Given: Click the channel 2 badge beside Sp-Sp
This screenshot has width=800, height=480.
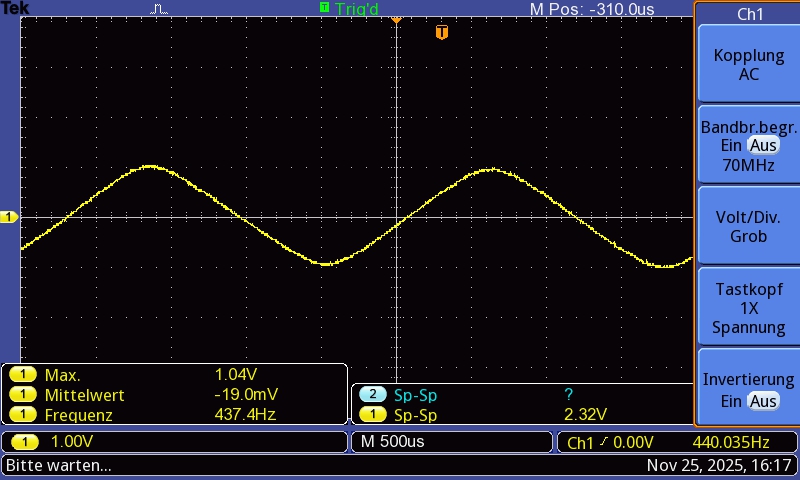Looking at the screenshot, I should (x=371, y=395).
